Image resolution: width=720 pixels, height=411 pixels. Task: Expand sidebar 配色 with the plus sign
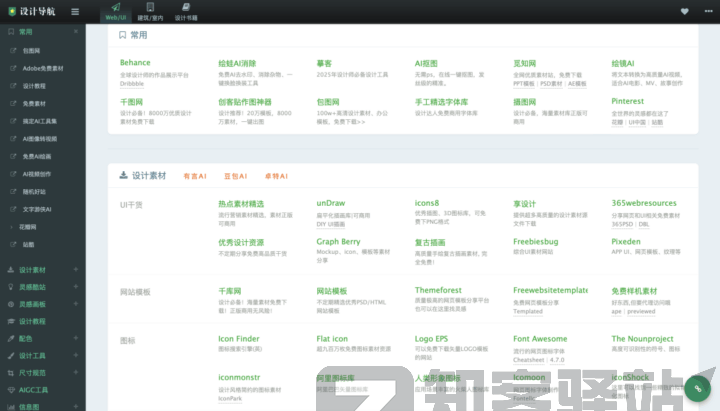[x=76, y=338]
